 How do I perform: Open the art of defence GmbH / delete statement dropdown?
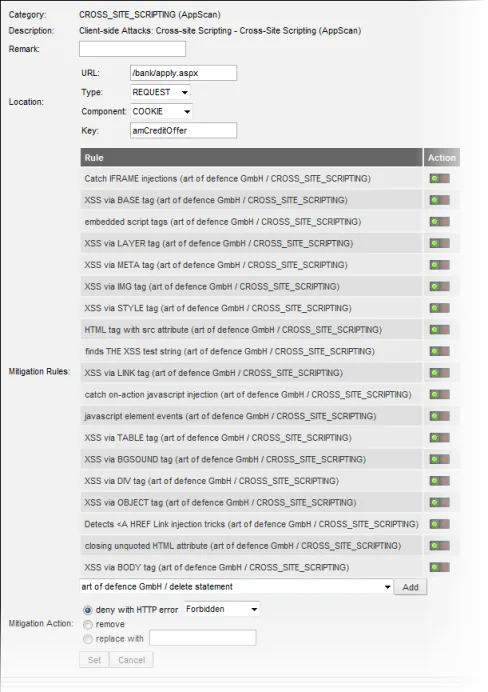tap(236, 587)
